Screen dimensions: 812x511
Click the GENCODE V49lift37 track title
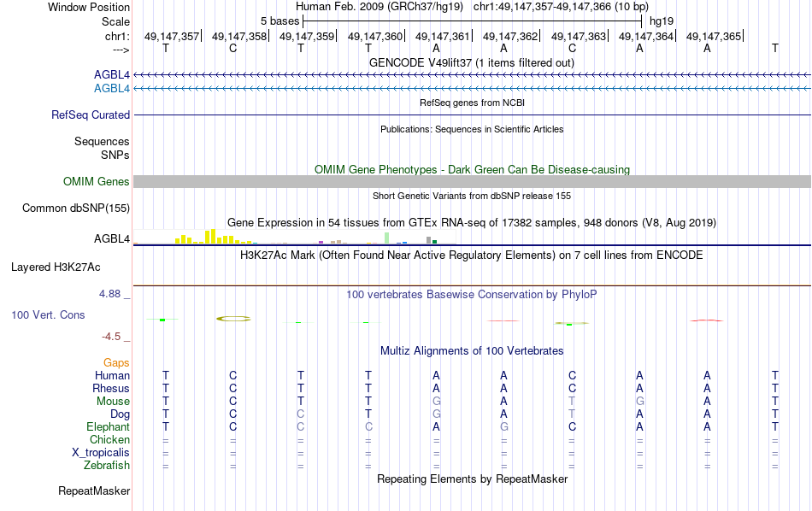471,62
